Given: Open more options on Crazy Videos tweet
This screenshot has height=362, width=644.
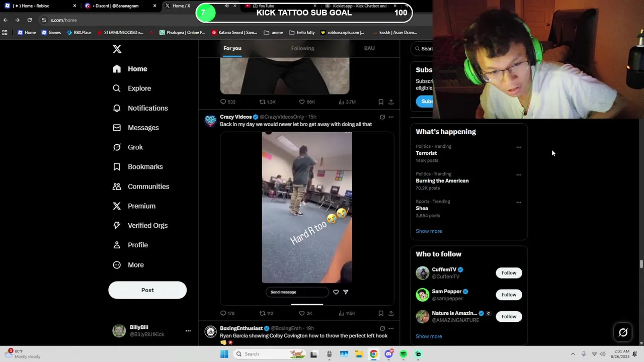Looking at the screenshot, I should coord(391,117).
